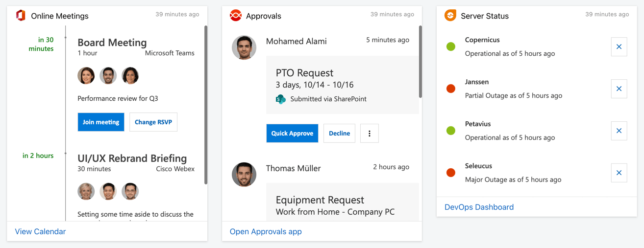
Task: Dismiss the Janssen partial outage entry
Action: [619, 89]
